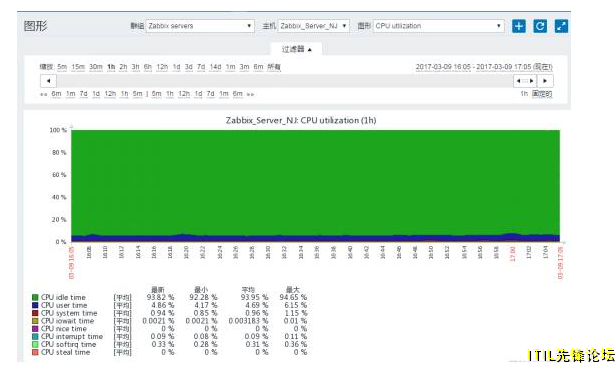
Task: Collapse the filter tab
Action: coord(297,49)
